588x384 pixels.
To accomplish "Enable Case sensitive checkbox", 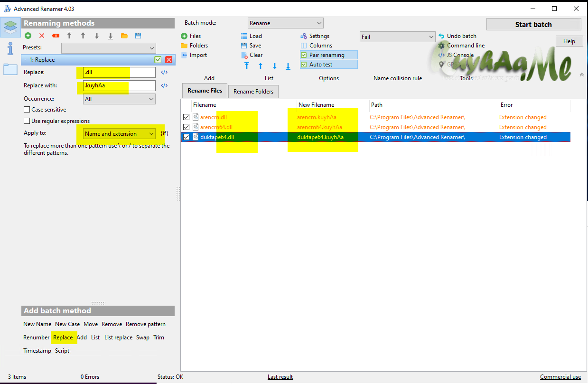I will (x=27, y=110).
